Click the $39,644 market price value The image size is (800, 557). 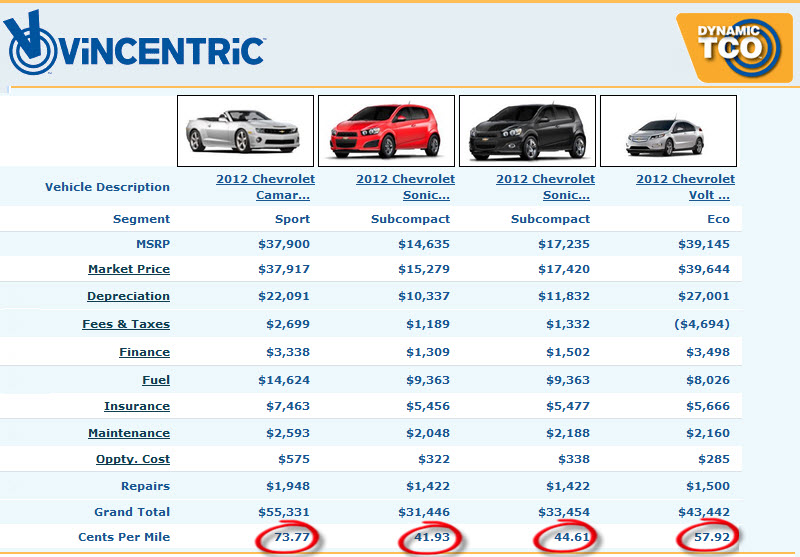point(704,269)
